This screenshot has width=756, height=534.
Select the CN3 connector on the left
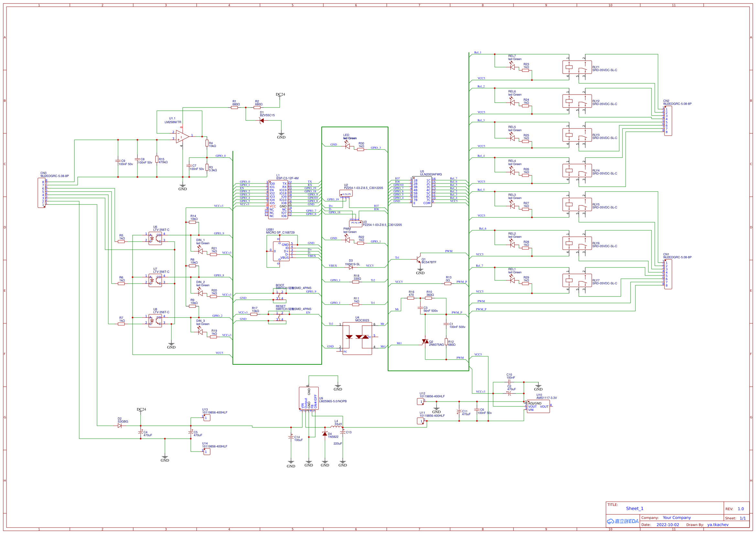pyautogui.click(x=41, y=193)
